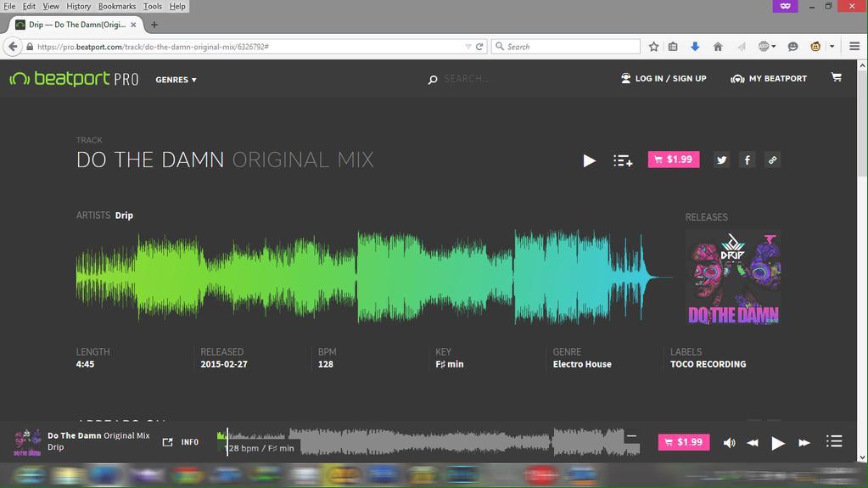Screen dimensions: 868x488
Task: Seek within the large green waveform
Action: click(x=373, y=277)
